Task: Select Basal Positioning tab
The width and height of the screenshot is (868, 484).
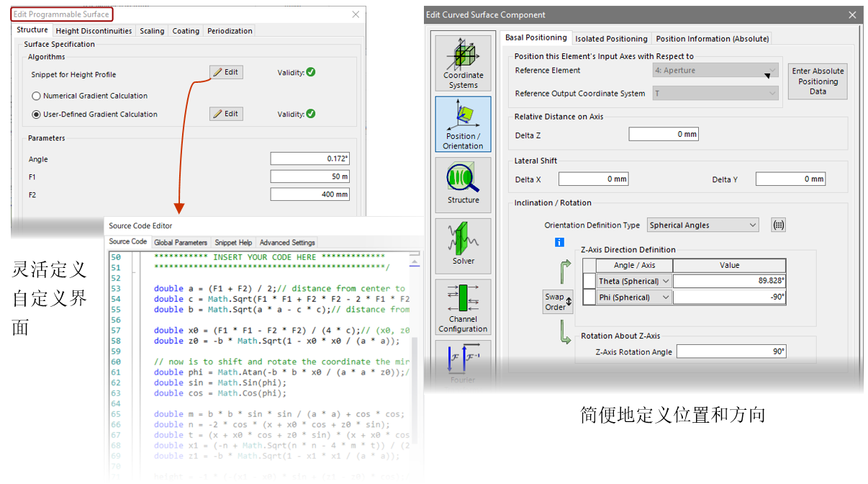Action: tap(536, 37)
